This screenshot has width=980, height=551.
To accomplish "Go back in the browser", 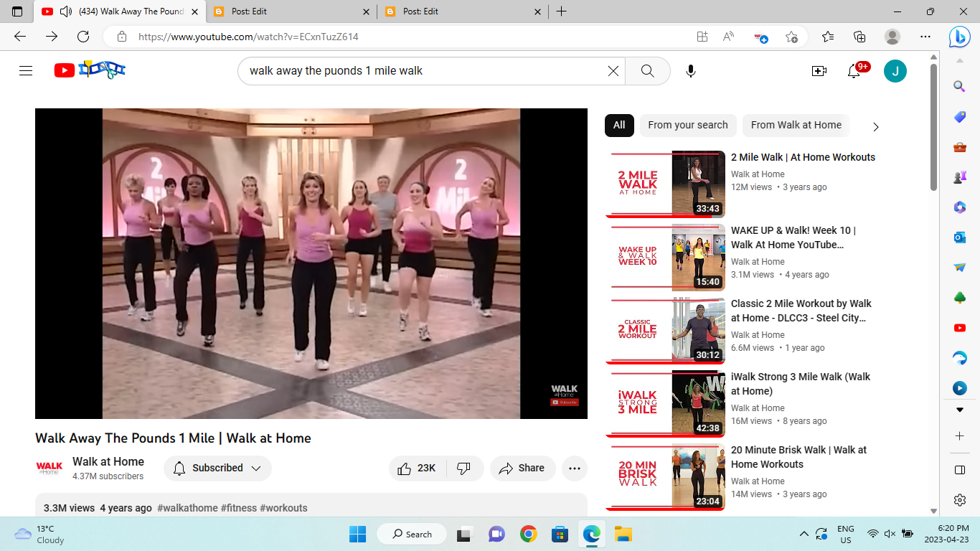I will 20,37.
